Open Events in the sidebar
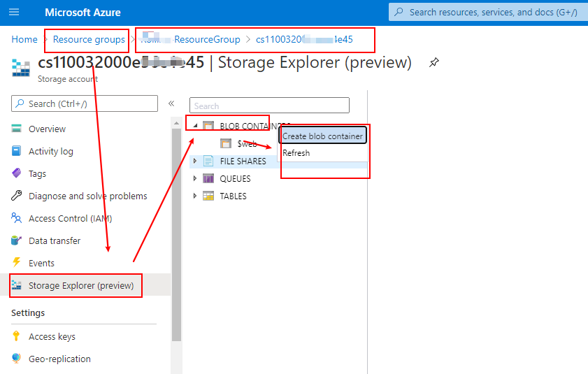The image size is (588, 374). [x=41, y=264]
